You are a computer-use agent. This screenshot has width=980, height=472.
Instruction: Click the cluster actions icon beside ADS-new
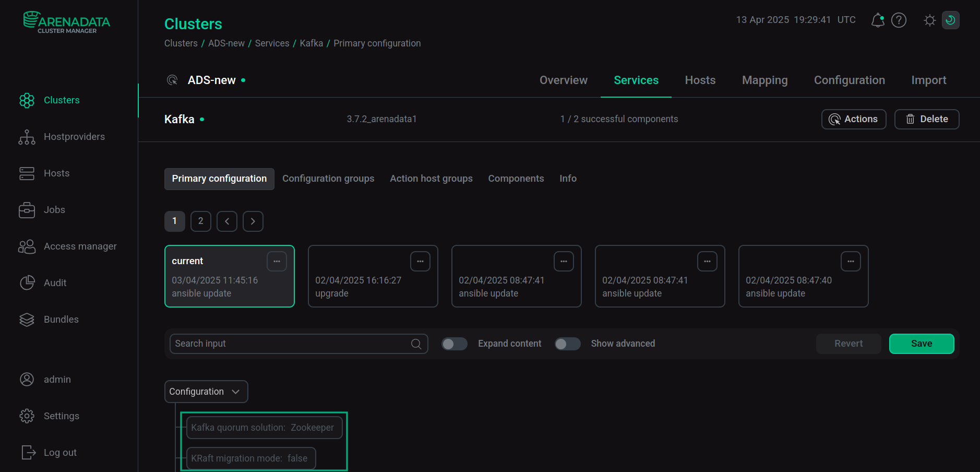coord(172,80)
